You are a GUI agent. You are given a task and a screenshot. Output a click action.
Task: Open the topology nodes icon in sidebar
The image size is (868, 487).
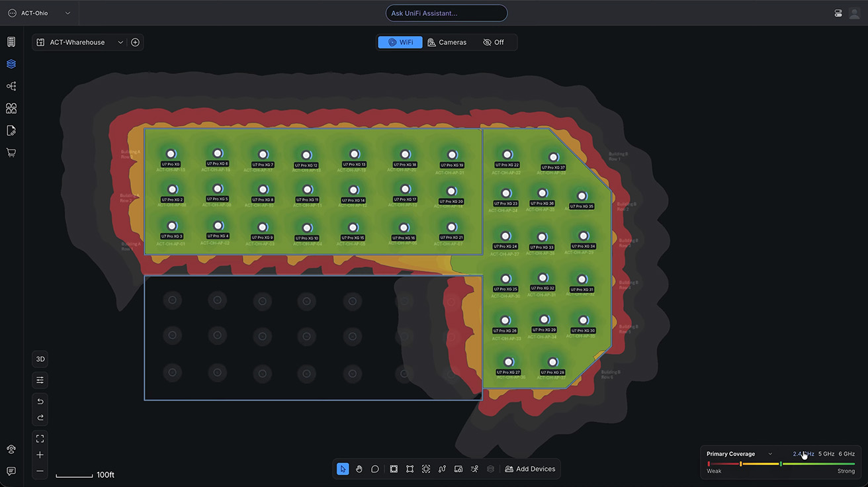tap(11, 86)
